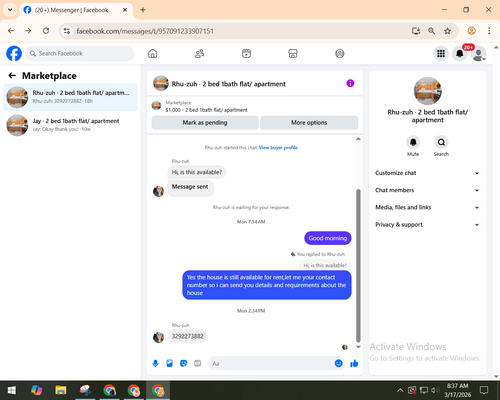500x400 pixels.
Task: View site information icon in address bar
Action: point(67,31)
